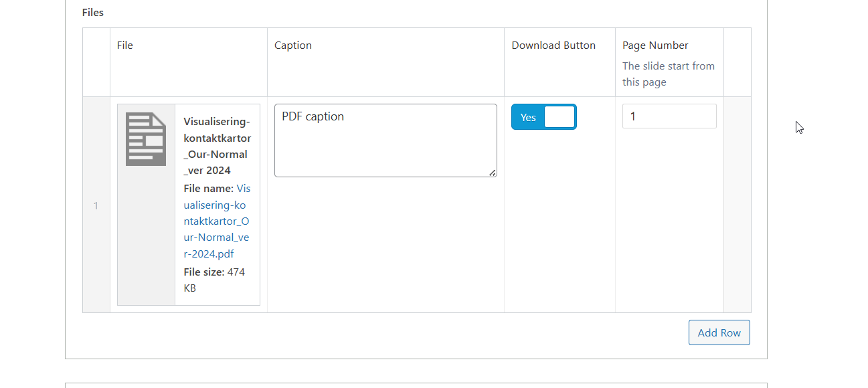
Task: Click the bold File name label
Action: [208, 189]
